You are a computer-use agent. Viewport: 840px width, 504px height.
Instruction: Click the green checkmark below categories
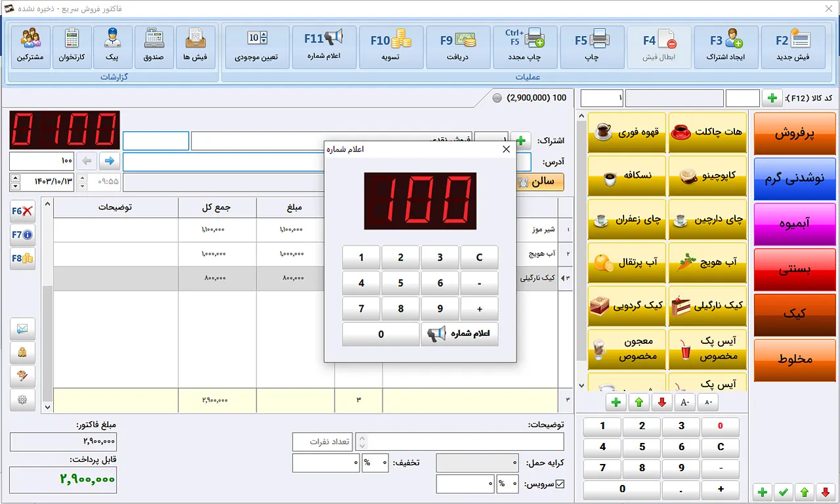(x=782, y=492)
